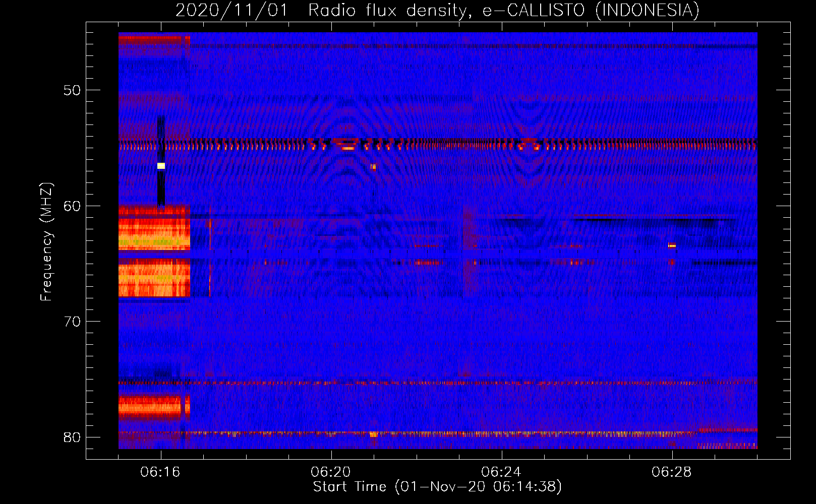Screen dimensions: 816x504
Task: Click the 06:16 time tick label
Action: click(161, 472)
